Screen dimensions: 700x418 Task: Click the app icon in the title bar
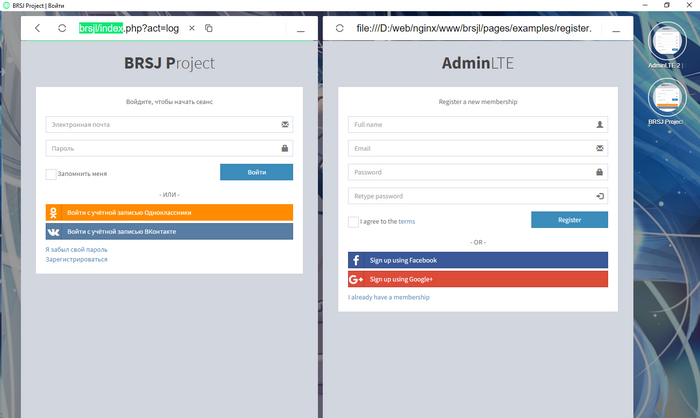(x=6, y=5)
